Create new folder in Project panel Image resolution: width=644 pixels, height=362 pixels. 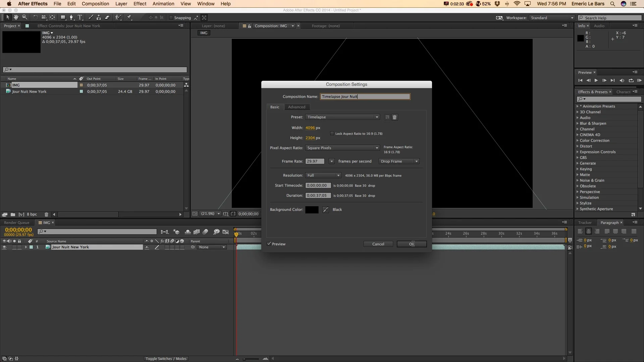pos(13,215)
